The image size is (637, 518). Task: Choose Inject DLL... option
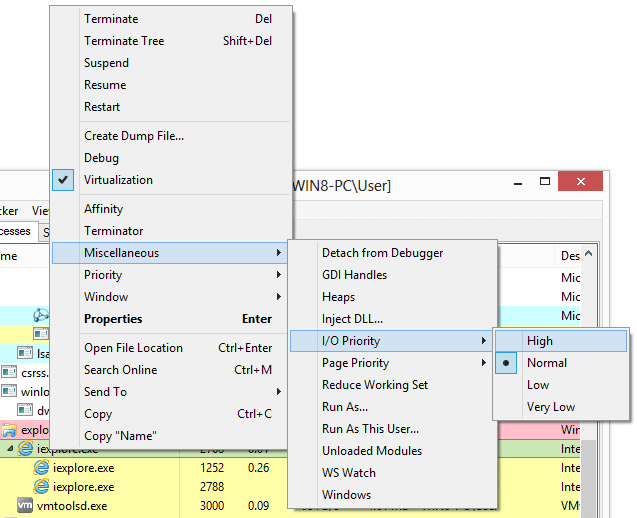[x=392, y=319]
